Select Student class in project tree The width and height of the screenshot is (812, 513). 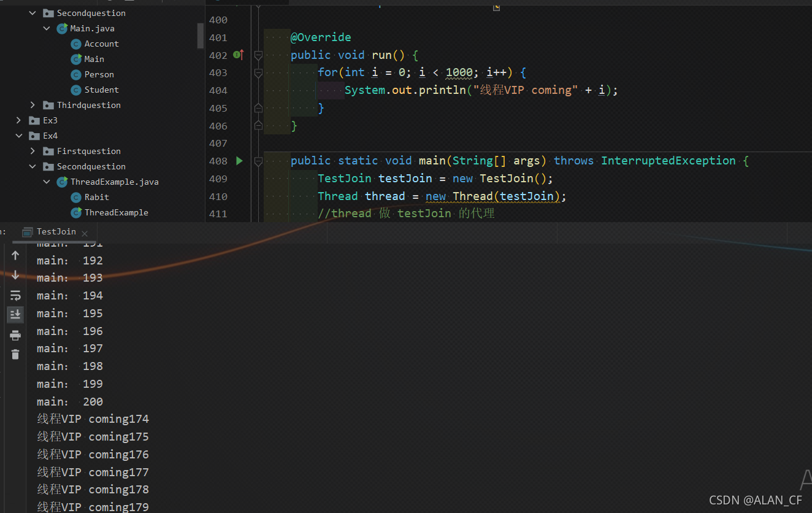click(x=102, y=90)
